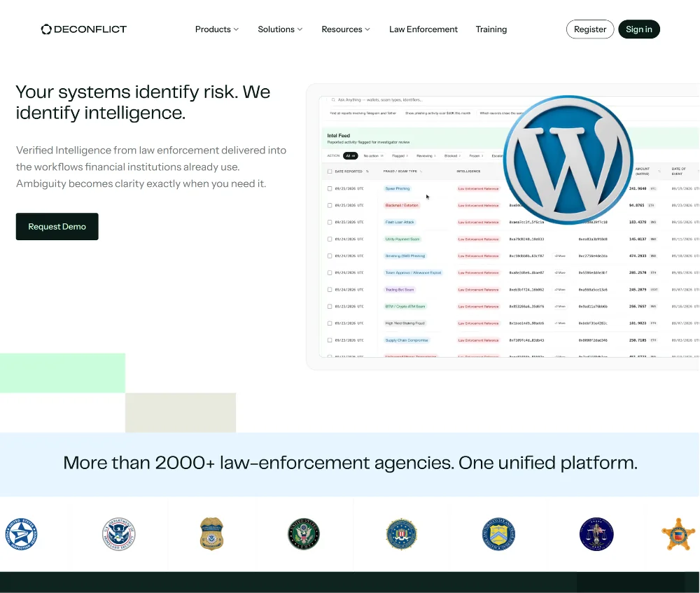Click the Secret Service star badge

(678, 534)
